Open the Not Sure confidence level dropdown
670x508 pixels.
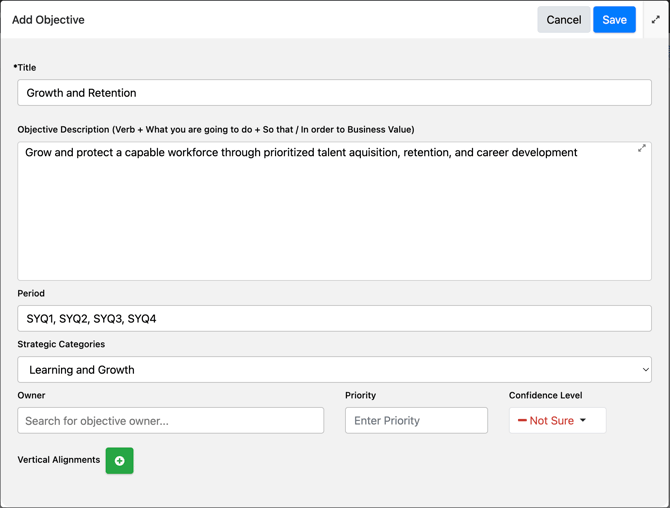557,421
